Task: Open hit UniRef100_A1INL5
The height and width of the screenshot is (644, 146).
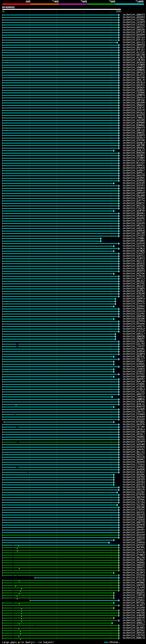Action: [134, 58]
